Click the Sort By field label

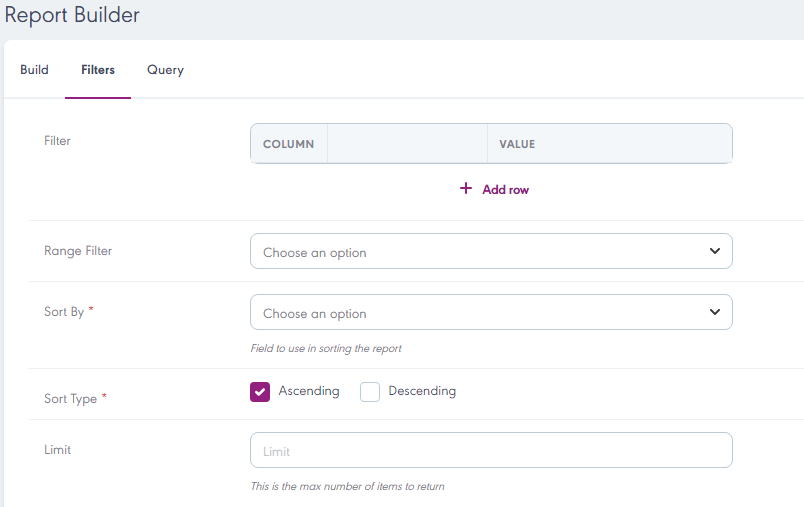point(64,312)
